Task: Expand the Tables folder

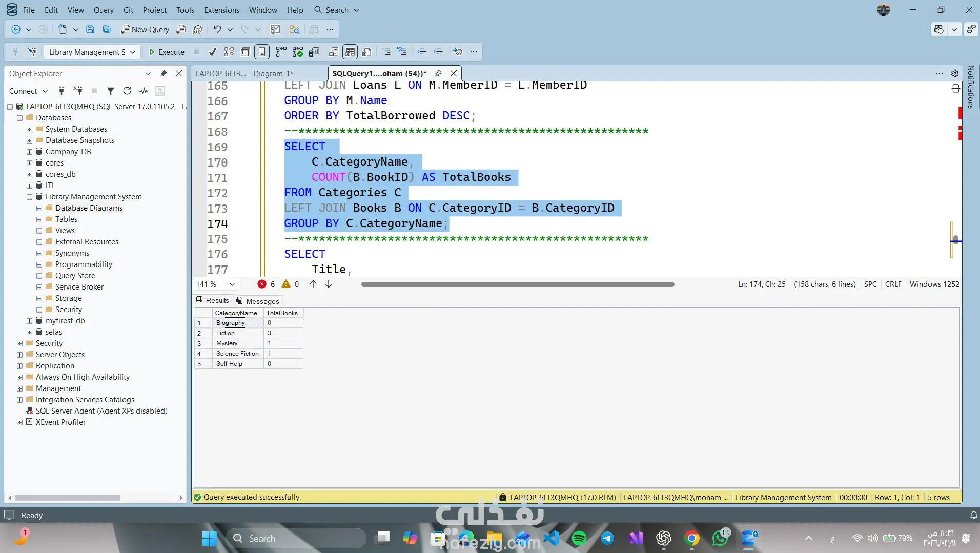Action: (x=39, y=219)
